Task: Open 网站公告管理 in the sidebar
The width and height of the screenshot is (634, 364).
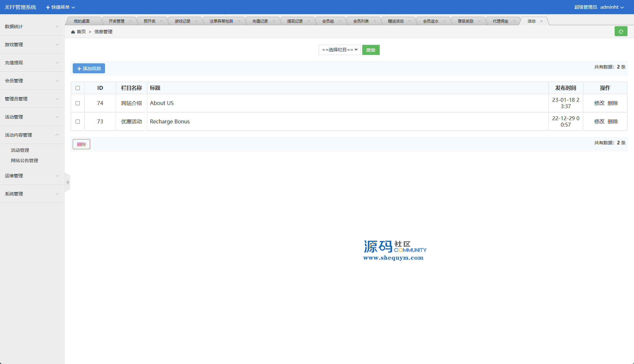Action: coord(25,161)
